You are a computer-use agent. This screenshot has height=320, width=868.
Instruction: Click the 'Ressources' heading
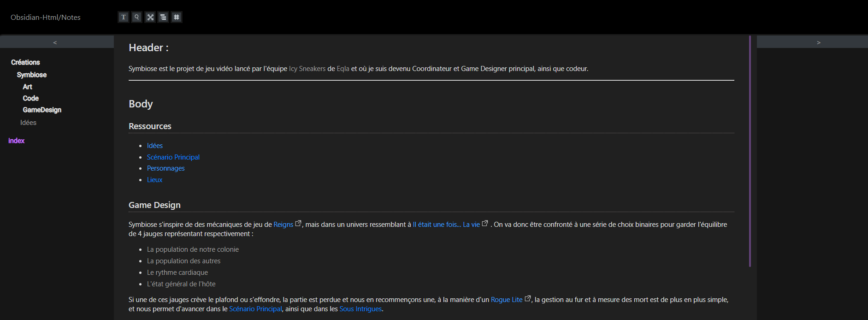pyautogui.click(x=150, y=126)
